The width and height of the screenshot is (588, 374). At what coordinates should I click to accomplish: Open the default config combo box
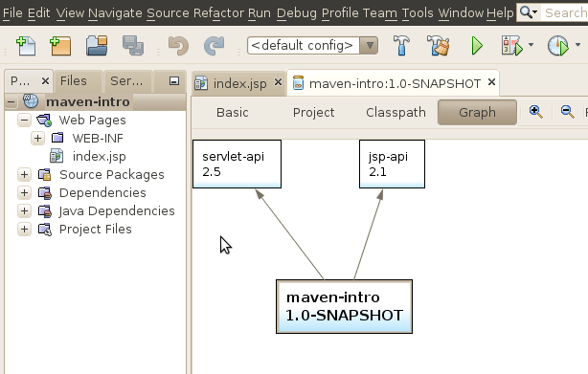[312, 46]
